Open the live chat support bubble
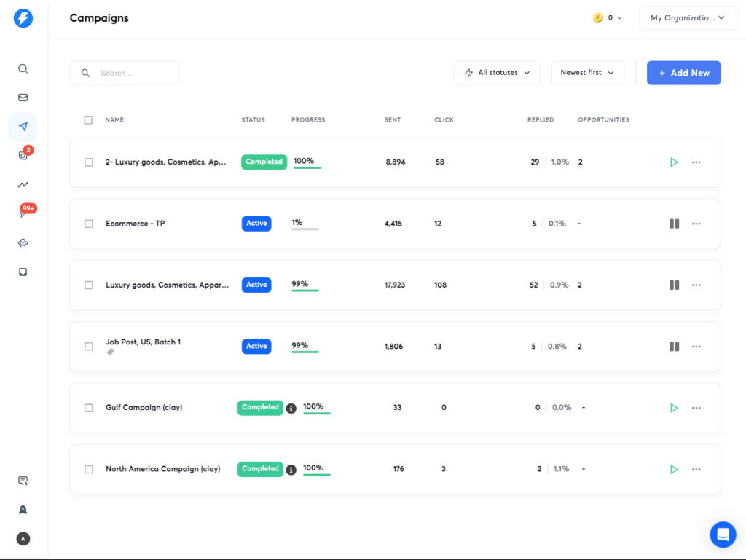The image size is (746, 560). [723, 535]
